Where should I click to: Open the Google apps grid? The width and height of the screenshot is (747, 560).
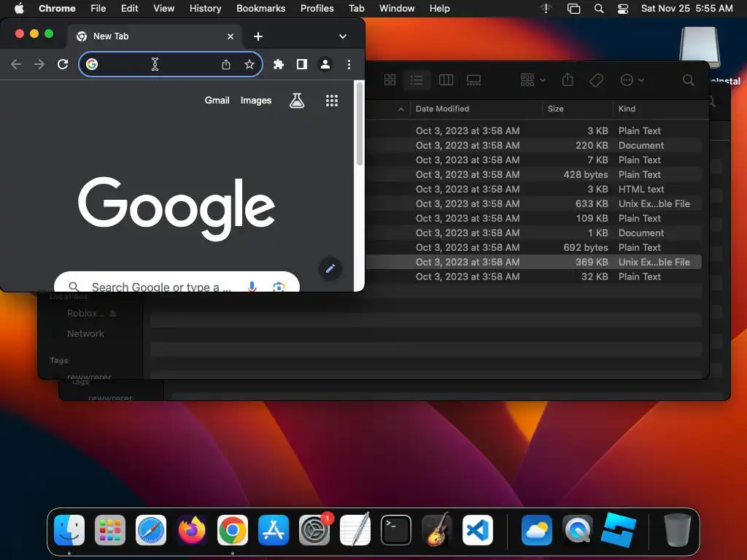click(332, 101)
